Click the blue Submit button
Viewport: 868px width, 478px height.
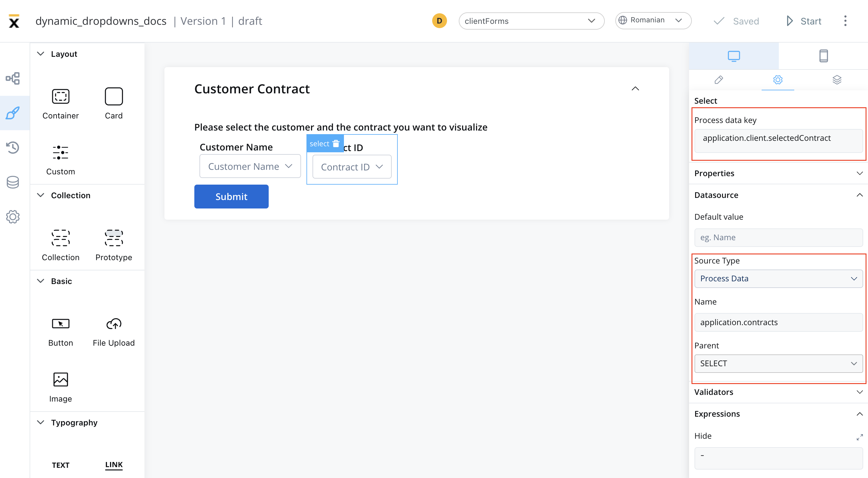coord(231,196)
